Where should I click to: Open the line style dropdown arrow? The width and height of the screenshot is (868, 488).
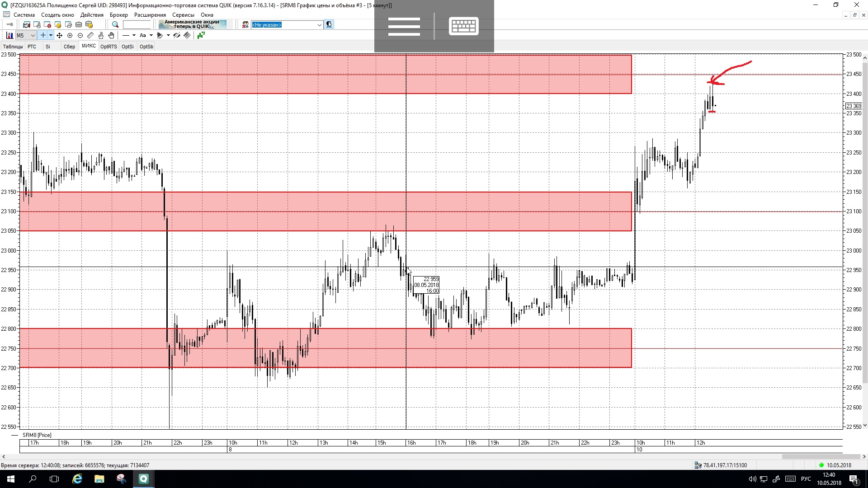coord(134,35)
